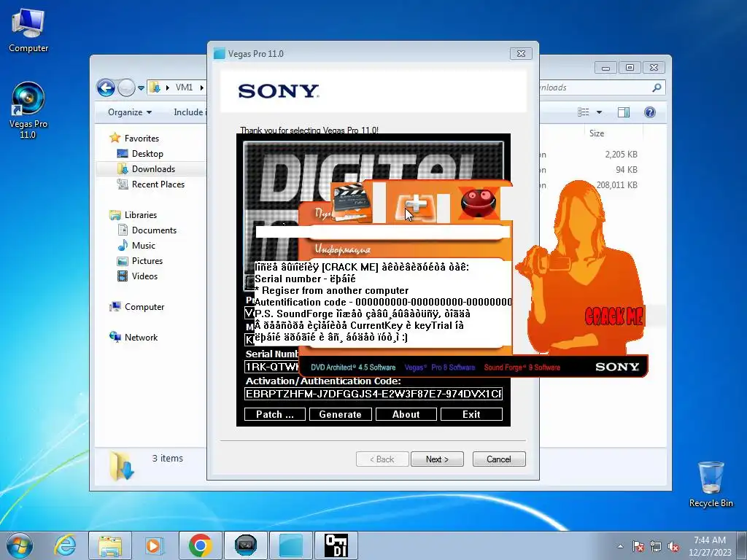Image resolution: width=747 pixels, height=560 pixels.
Task: Click the 94 KB file size entry
Action: (626, 169)
